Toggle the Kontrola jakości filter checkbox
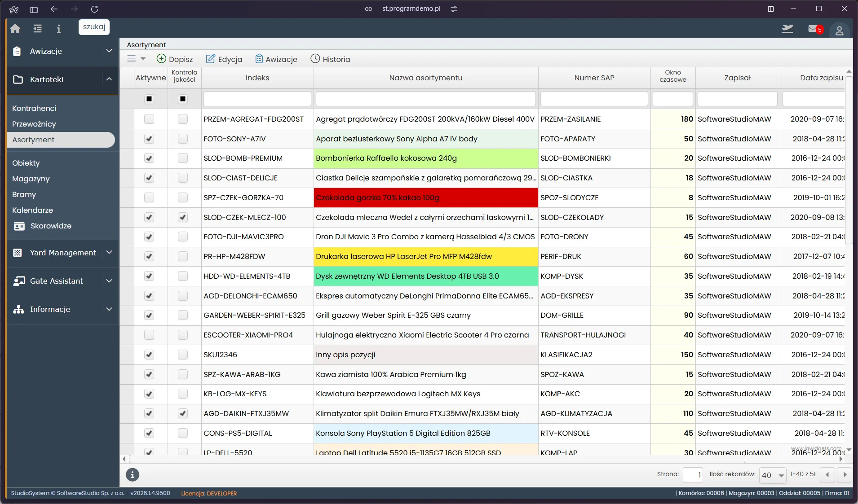The image size is (858, 504). point(183,99)
